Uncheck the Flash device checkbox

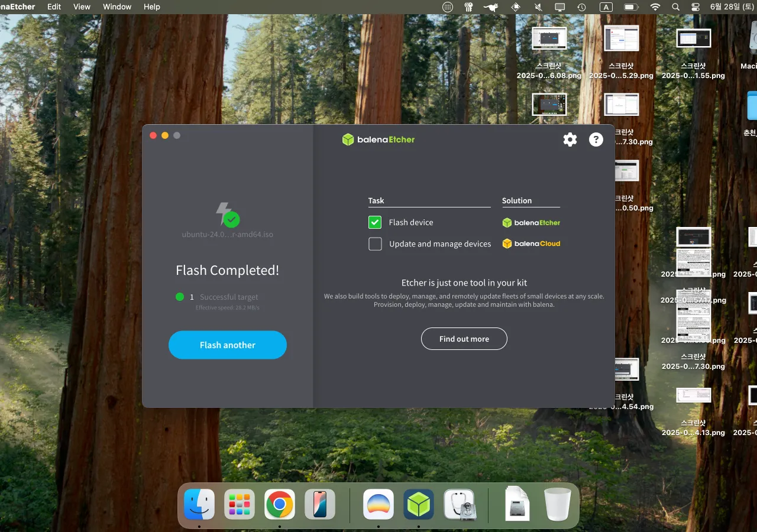(375, 222)
